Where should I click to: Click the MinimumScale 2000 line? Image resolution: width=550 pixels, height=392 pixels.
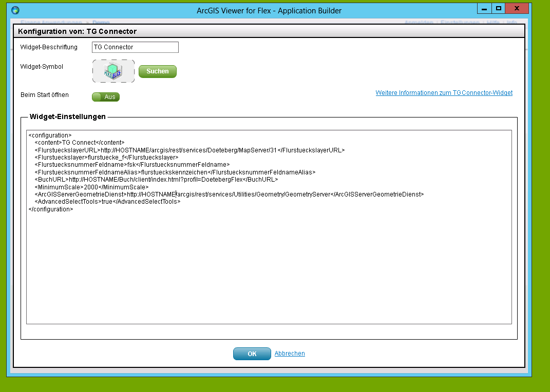(x=91, y=187)
